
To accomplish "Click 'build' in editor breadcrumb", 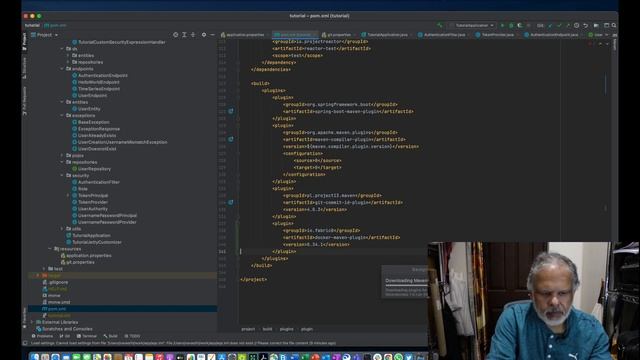I will tap(267, 329).
